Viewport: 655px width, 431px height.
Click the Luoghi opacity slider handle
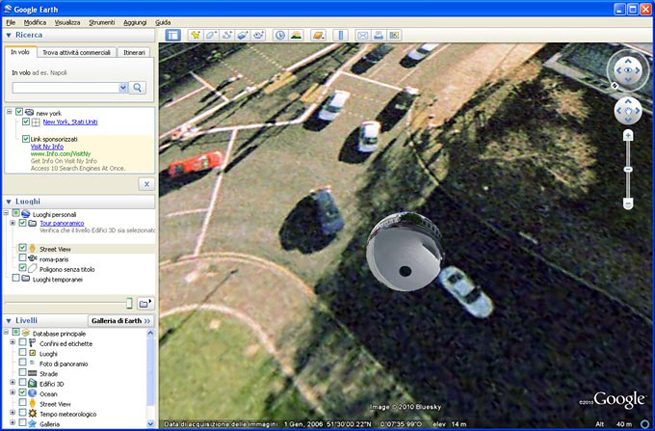click(x=129, y=303)
